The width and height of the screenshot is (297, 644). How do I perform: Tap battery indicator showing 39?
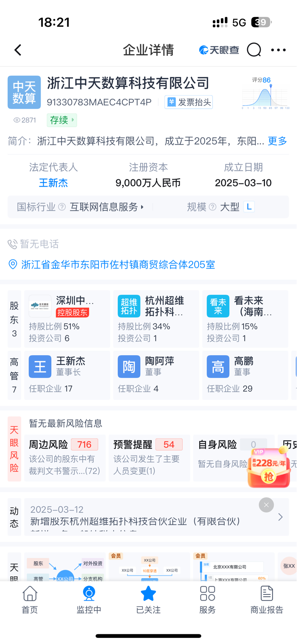click(x=261, y=22)
